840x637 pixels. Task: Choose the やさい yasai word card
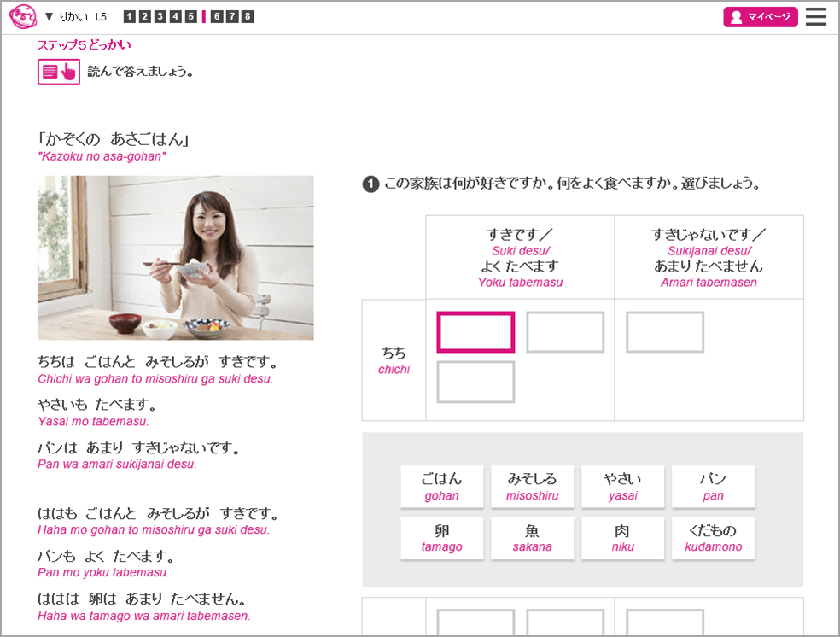623,487
